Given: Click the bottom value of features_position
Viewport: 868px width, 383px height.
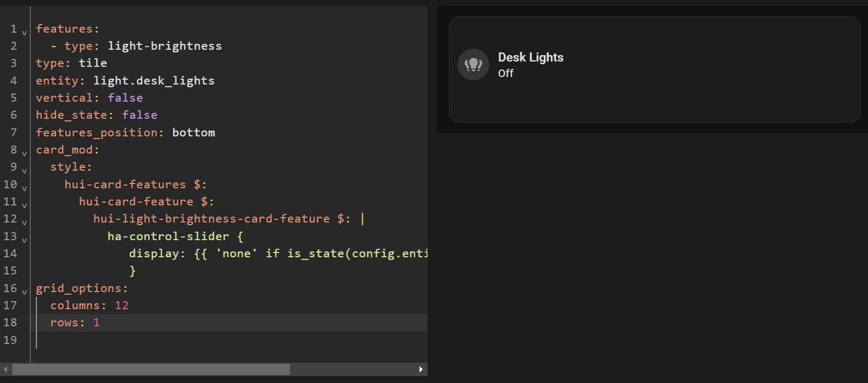Looking at the screenshot, I should tap(193, 133).
